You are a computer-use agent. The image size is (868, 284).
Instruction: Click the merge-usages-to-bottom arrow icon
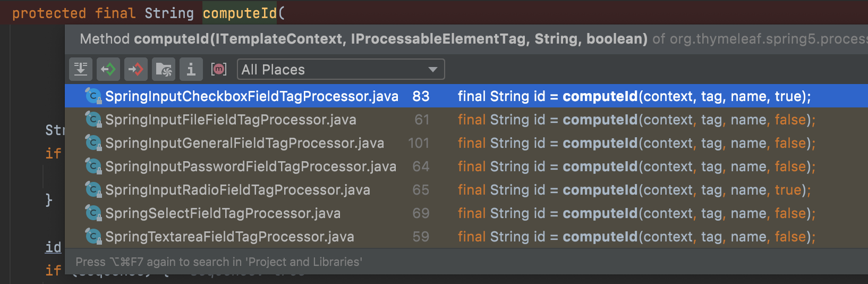[x=81, y=69]
